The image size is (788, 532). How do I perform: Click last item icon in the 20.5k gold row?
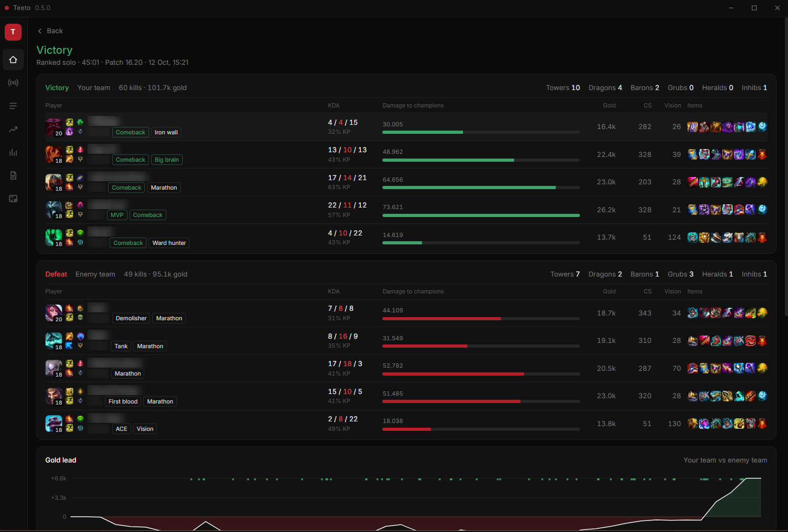[762, 368]
